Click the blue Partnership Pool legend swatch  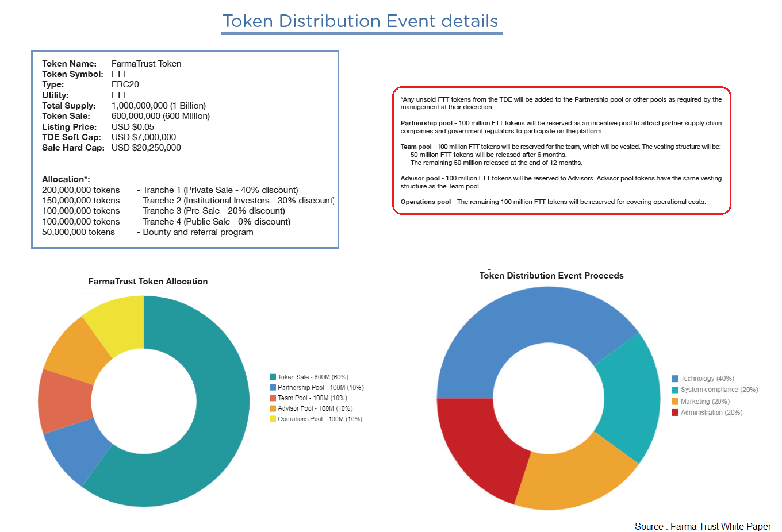click(273, 387)
